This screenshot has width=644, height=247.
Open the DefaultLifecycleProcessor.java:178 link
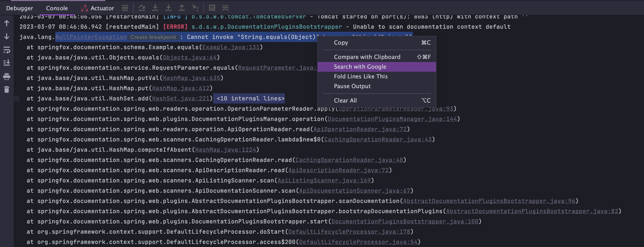click(x=349, y=232)
